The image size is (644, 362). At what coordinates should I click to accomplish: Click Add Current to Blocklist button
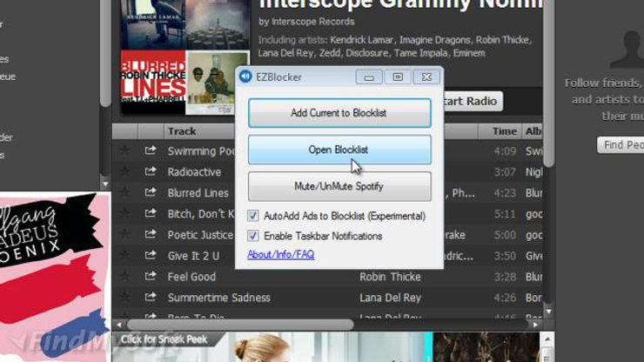click(339, 113)
